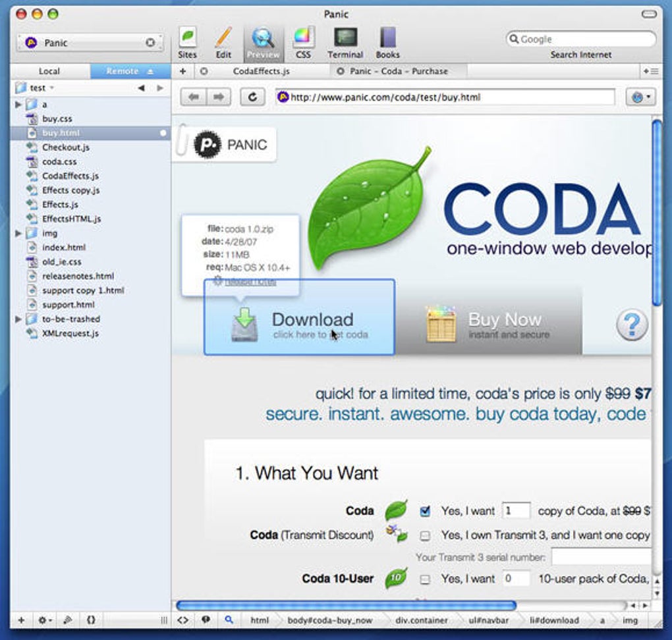Close the CodaEffects.js tab

point(204,71)
